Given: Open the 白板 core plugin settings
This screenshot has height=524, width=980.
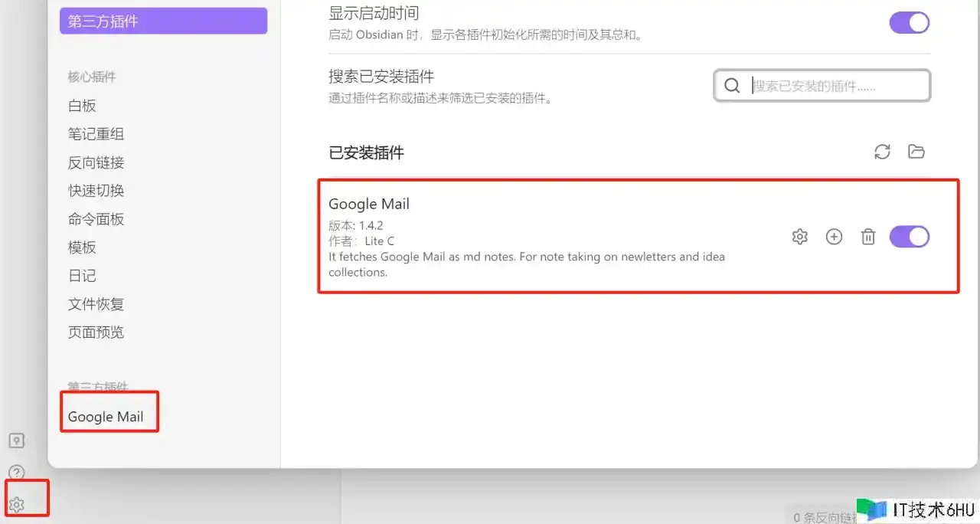Looking at the screenshot, I should [x=82, y=106].
